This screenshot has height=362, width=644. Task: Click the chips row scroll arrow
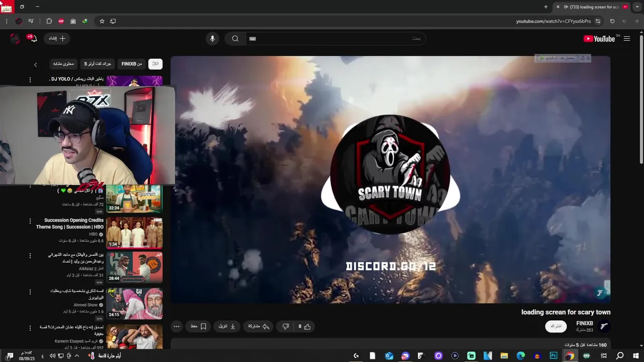35,64
